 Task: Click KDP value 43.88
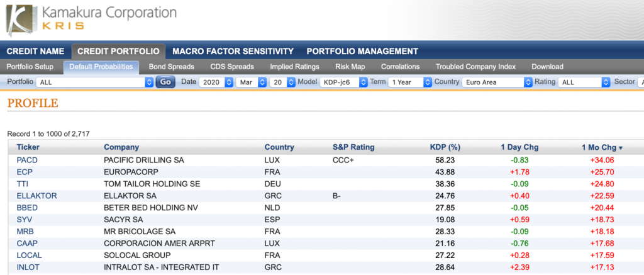click(x=445, y=172)
